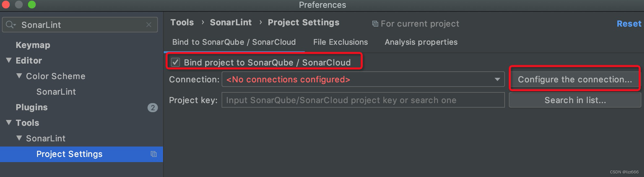
Task: Click the For current project icon
Action: click(x=375, y=24)
